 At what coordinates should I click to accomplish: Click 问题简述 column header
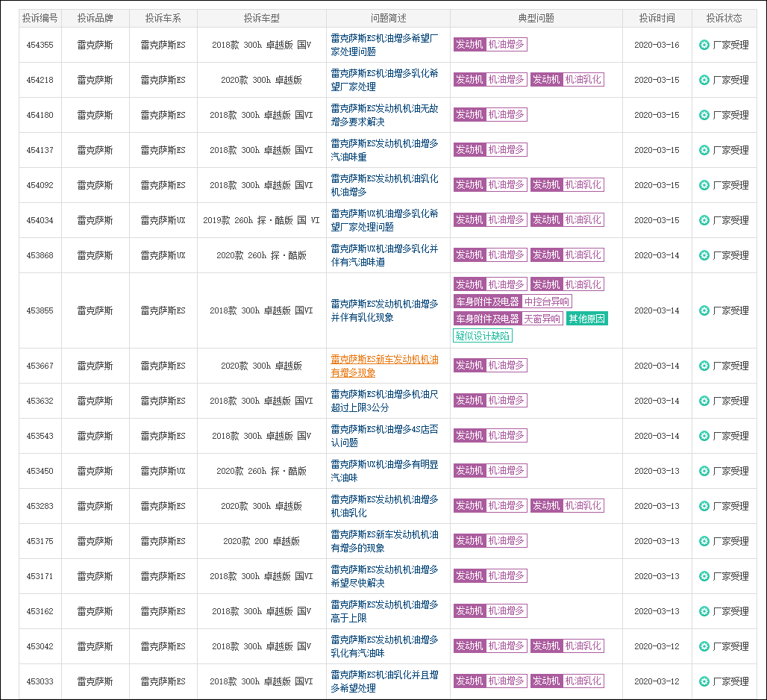coord(389,19)
